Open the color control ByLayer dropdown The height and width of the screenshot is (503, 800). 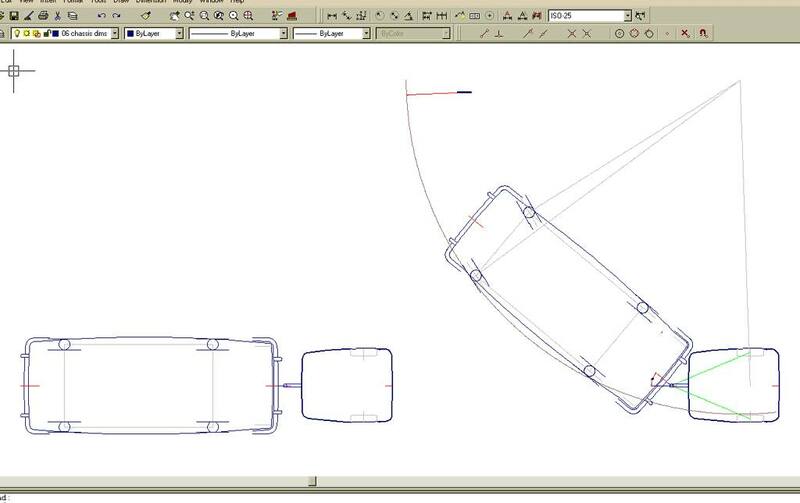click(180, 34)
